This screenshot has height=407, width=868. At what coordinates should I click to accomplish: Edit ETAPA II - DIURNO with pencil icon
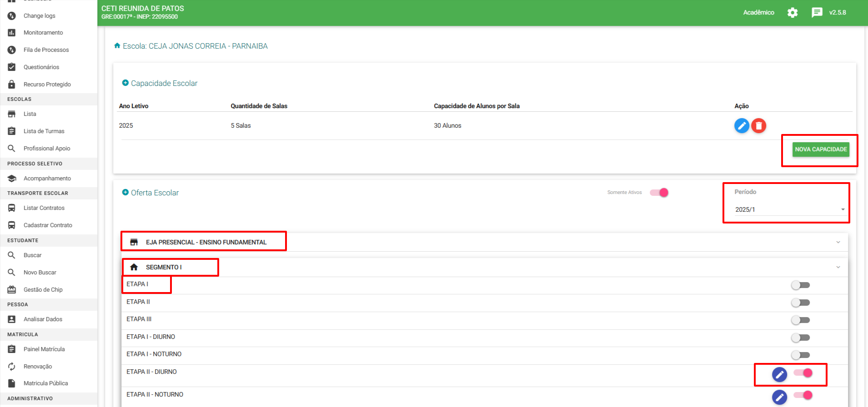pos(779,374)
